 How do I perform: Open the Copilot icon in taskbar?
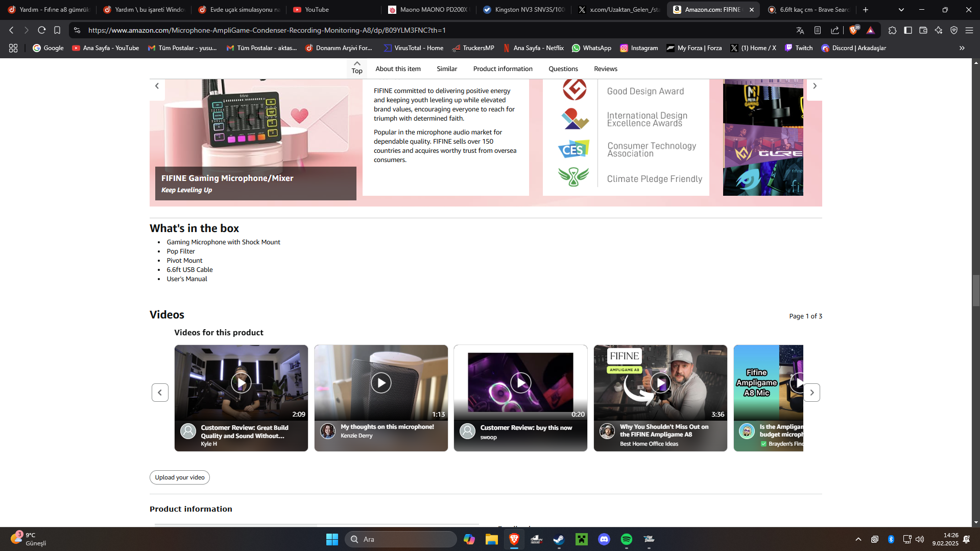[x=469, y=539]
